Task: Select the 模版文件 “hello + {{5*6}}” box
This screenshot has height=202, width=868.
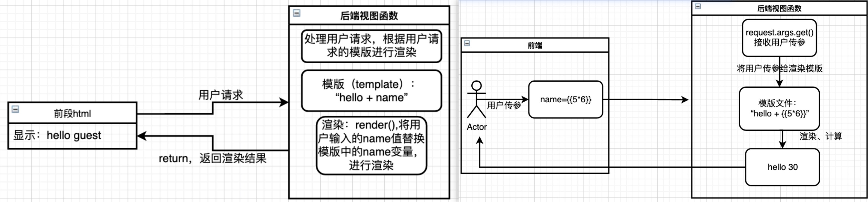Action: [x=779, y=109]
